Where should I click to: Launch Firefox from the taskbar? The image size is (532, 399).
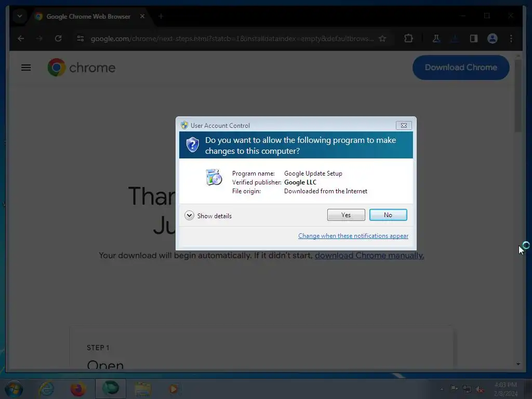78,389
